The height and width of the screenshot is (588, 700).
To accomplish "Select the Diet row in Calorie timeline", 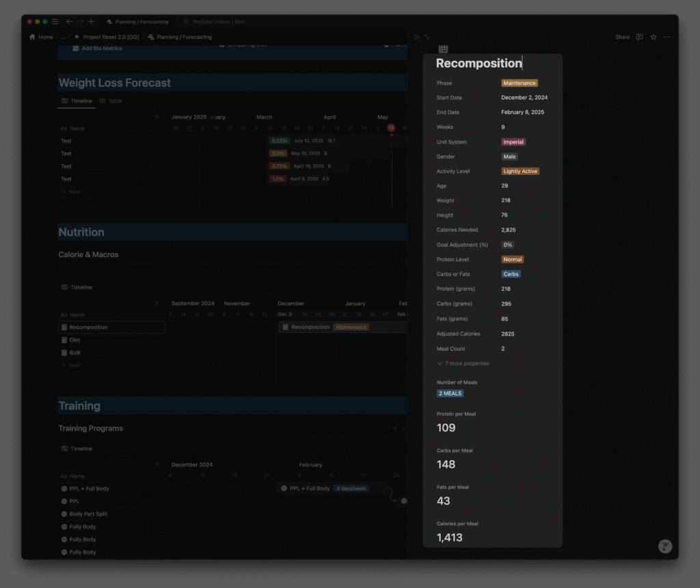I will click(75, 340).
